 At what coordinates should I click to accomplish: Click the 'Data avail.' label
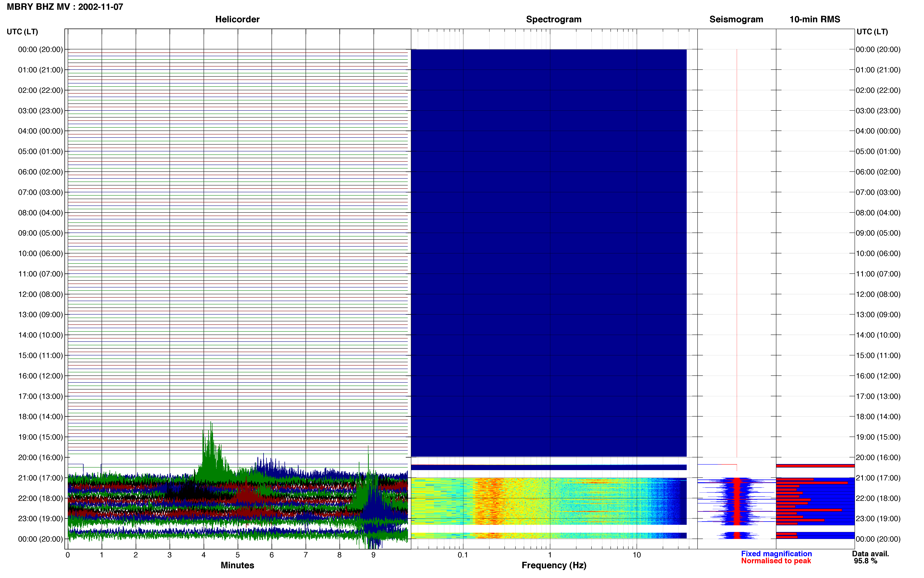870,554
